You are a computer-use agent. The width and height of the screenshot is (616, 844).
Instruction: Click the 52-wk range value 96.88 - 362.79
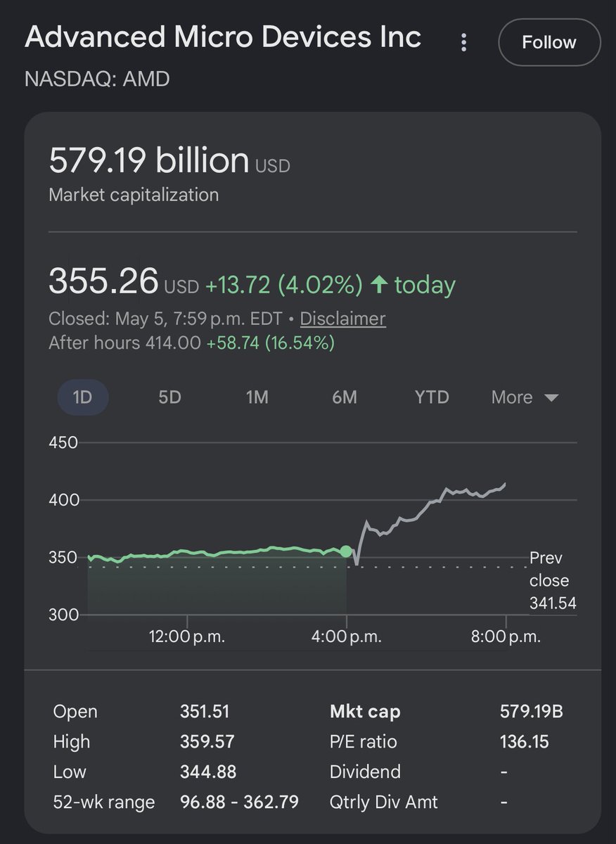pos(239,801)
